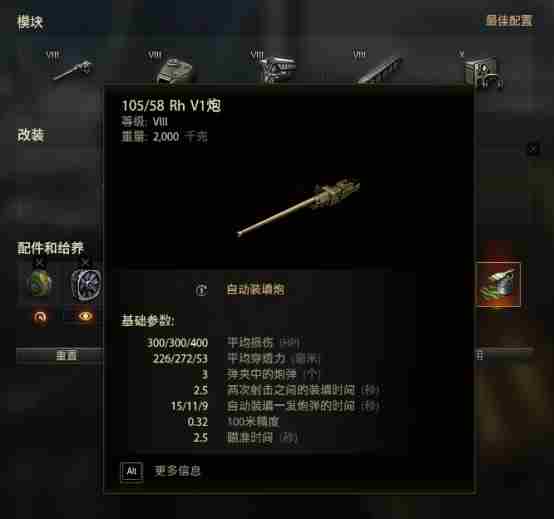Screen dimensions: 554x519
Task: Open the camouflage net equipment slot
Action: point(40,283)
